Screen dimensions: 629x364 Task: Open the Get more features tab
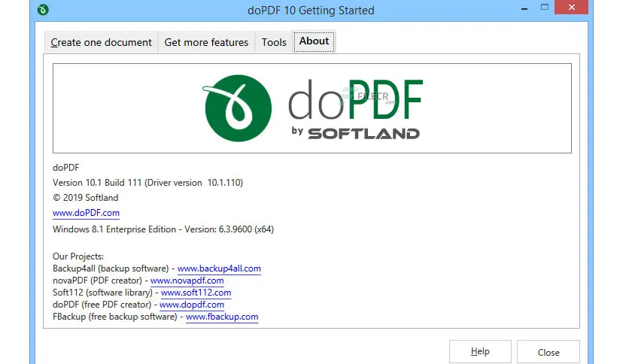coord(206,43)
